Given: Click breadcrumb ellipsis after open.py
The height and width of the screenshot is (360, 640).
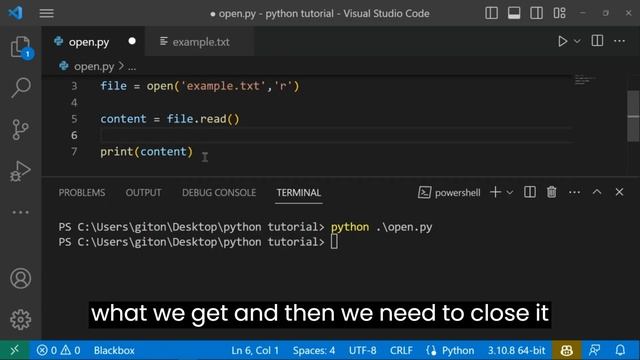Looking at the screenshot, I should coord(132,67).
